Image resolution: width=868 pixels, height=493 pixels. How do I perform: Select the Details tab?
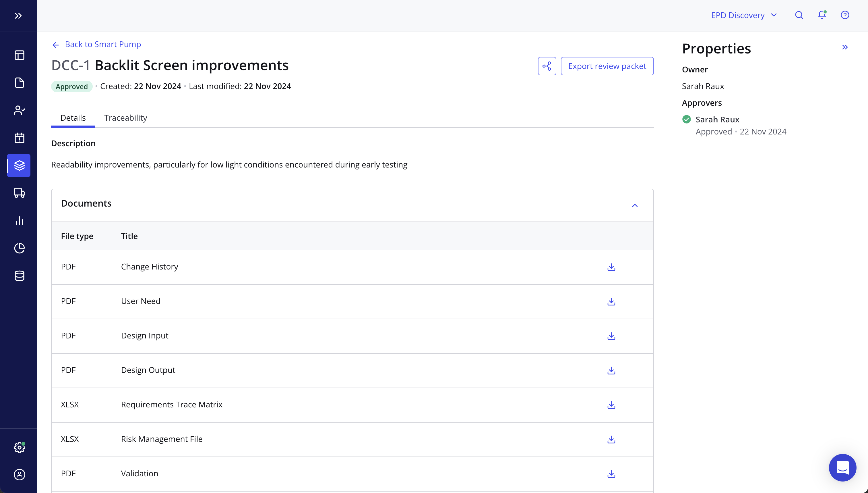73,118
